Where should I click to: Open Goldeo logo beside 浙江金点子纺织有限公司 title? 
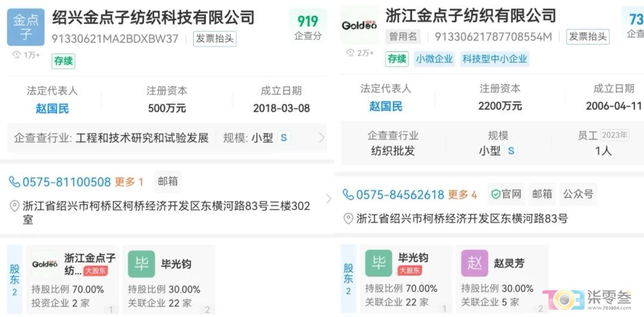pos(360,26)
